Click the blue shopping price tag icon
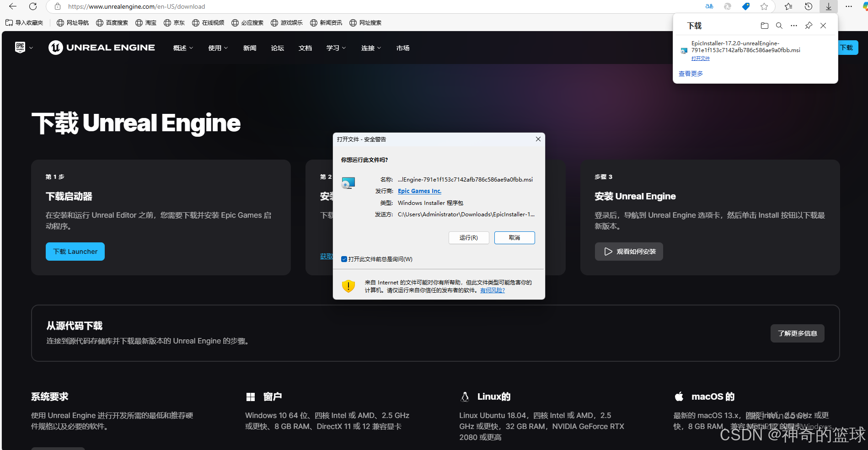Image resolution: width=868 pixels, height=450 pixels. point(746,6)
